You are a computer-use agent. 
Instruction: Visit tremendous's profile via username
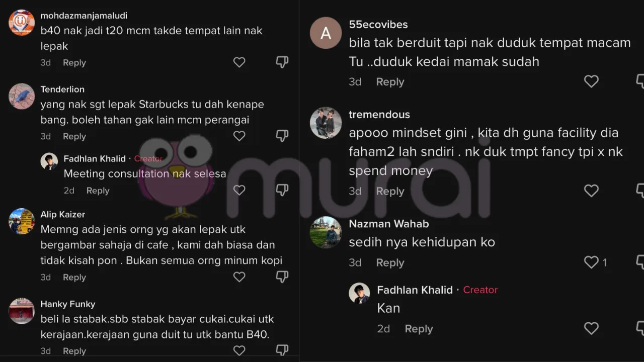click(379, 115)
